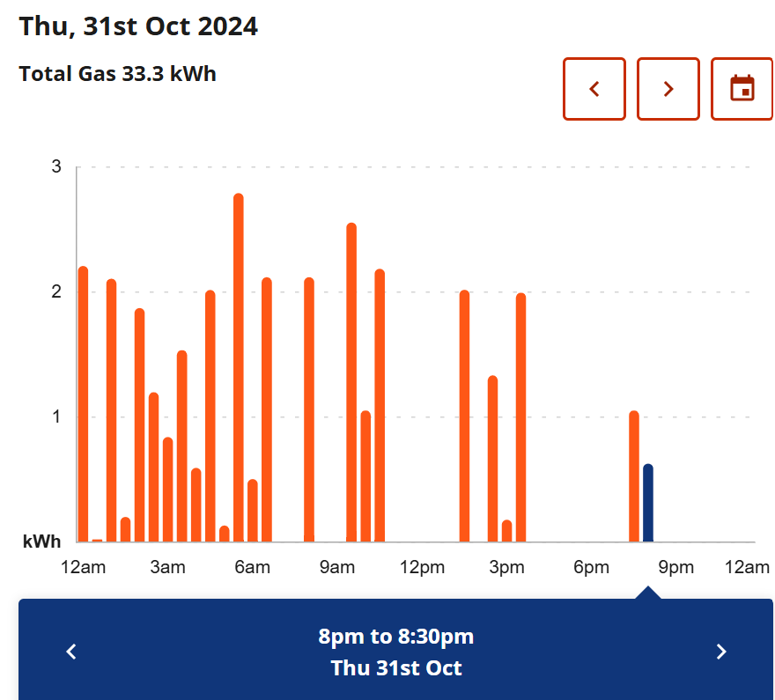
Task: Click the orange bar just before 8pm
Action: coord(634,476)
